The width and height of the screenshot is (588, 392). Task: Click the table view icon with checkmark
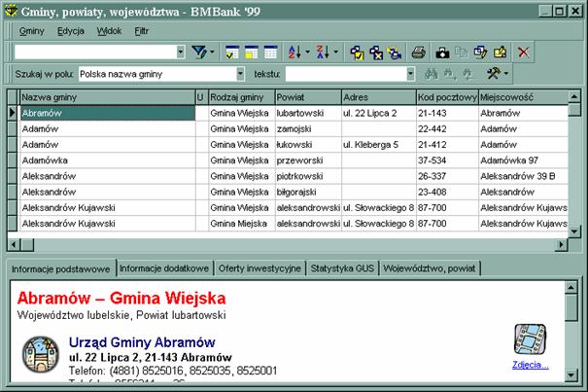pyautogui.click(x=232, y=53)
